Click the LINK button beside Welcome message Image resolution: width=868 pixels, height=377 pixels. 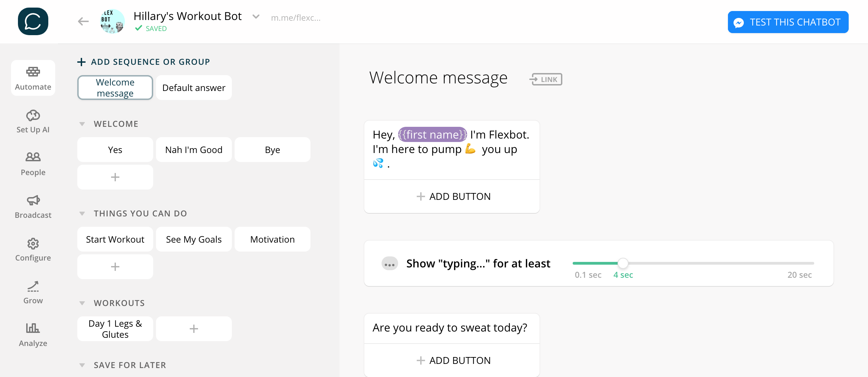(546, 79)
